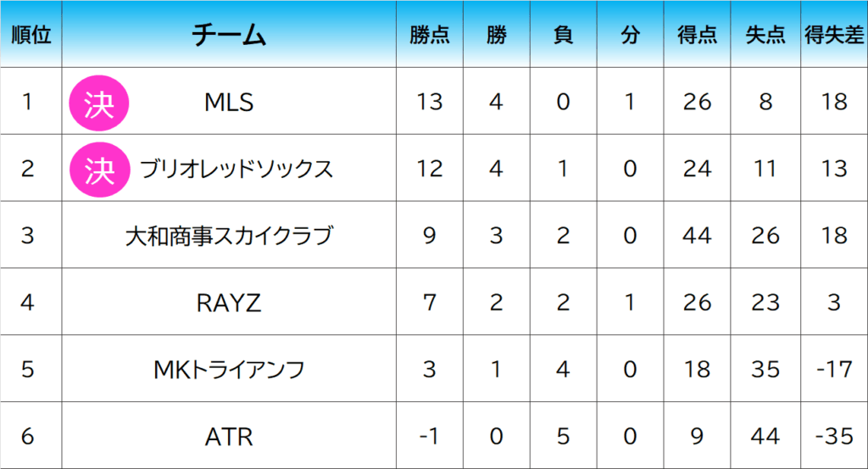
Task: Select the 得点 column header
Action: [x=697, y=35]
